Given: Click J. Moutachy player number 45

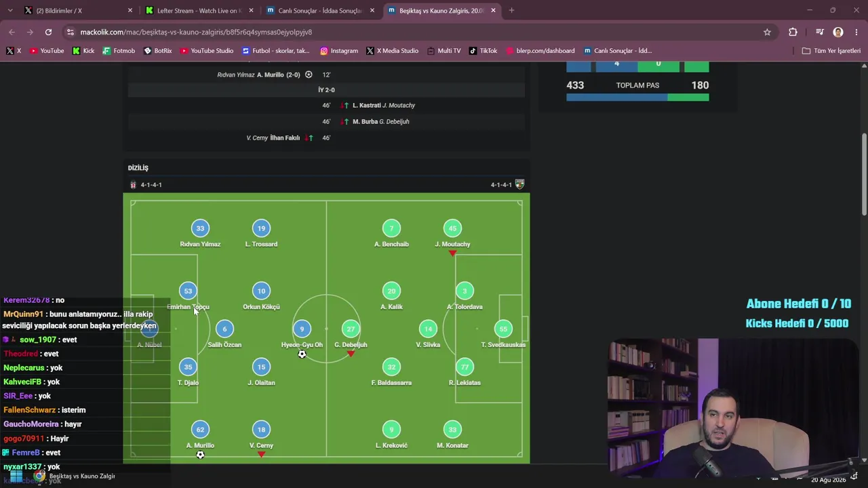Looking at the screenshot, I should (452, 228).
